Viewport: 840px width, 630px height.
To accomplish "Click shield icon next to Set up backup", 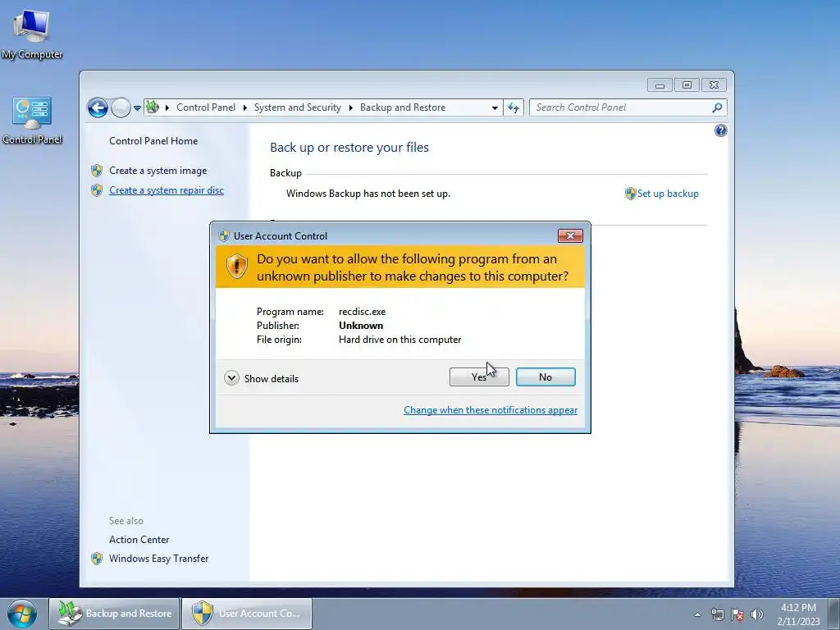I will point(631,194).
